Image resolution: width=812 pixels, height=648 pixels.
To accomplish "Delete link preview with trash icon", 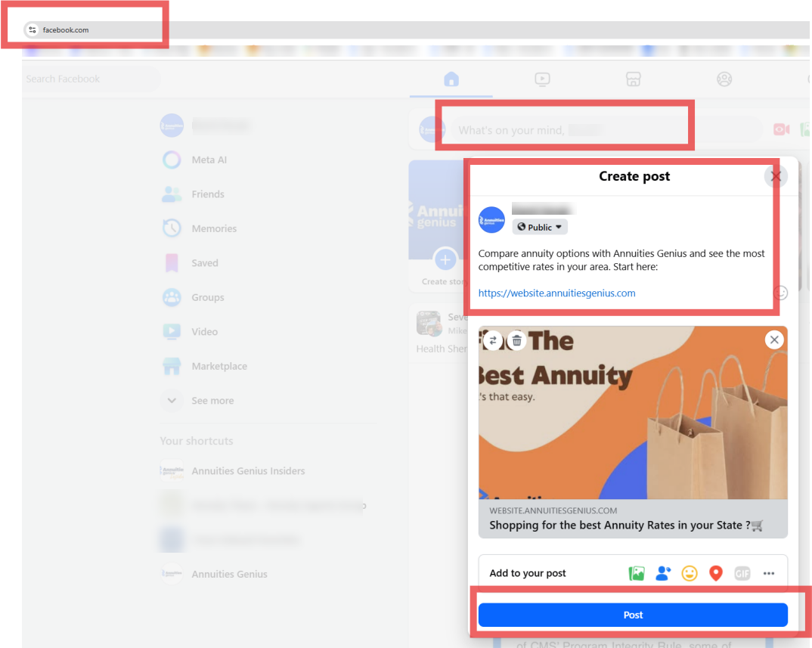I will click(517, 341).
